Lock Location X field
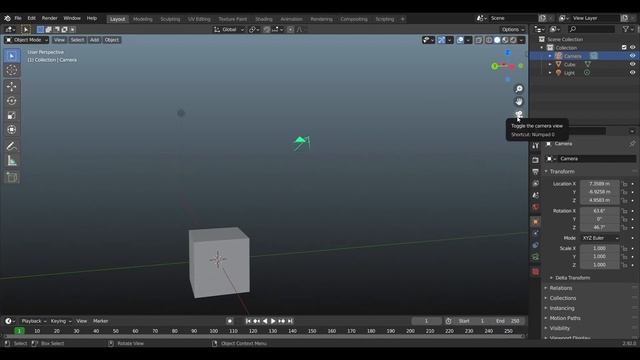The height and width of the screenshot is (360, 640). [x=624, y=184]
